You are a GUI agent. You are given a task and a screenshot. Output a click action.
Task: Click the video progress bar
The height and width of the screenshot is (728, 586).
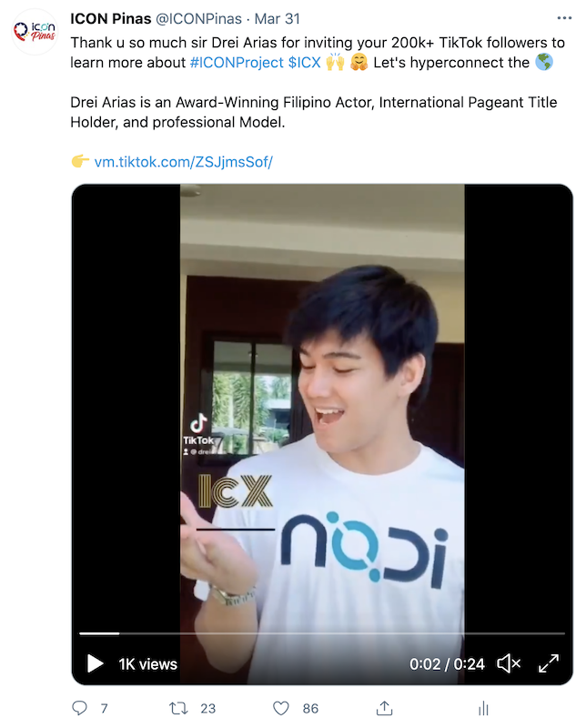[x=322, y=633]
